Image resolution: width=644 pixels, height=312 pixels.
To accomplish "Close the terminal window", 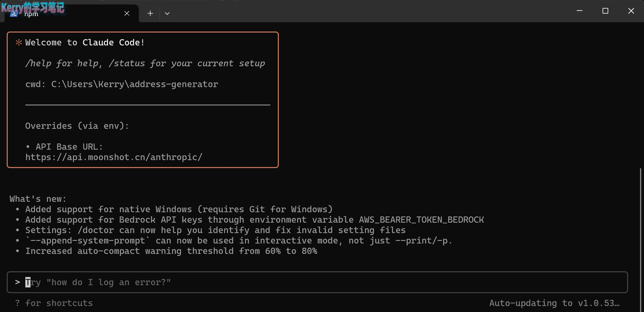I will [631, 11].
